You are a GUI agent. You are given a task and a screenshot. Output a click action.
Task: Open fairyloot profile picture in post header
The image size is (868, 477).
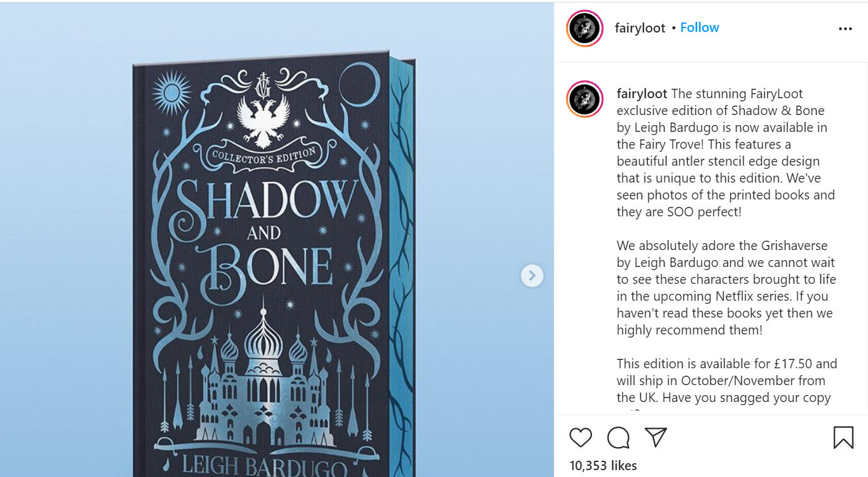[585, 28]
